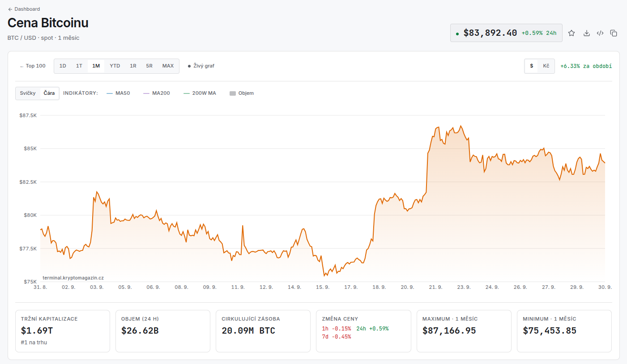Switch chart to Svíčky candlesticks
The width and height of the screenshot is (627, 364).
[28, 93]
